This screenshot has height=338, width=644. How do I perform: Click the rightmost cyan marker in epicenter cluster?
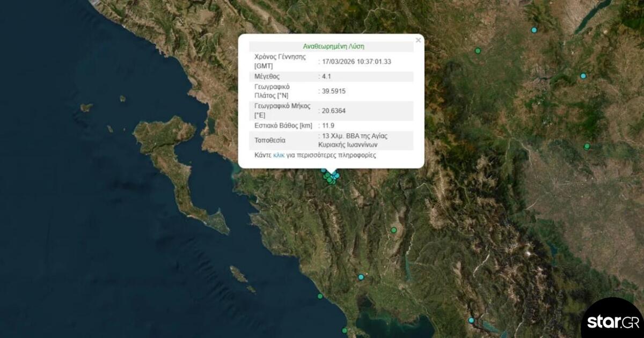click(x=337, y=175)
